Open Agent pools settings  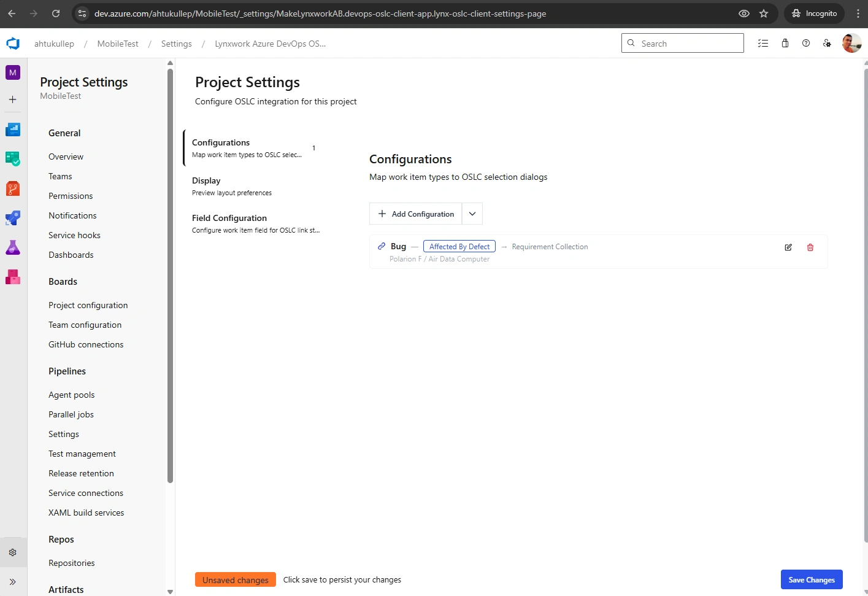click(x=72, y=395)
